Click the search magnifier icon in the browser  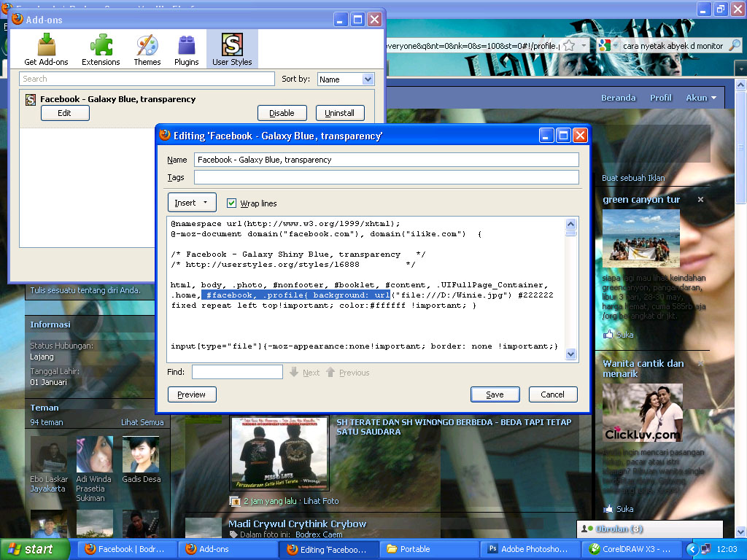[735, 46]
